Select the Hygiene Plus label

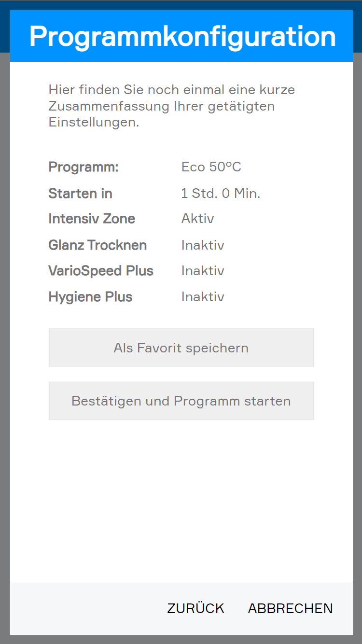[90, 297]
